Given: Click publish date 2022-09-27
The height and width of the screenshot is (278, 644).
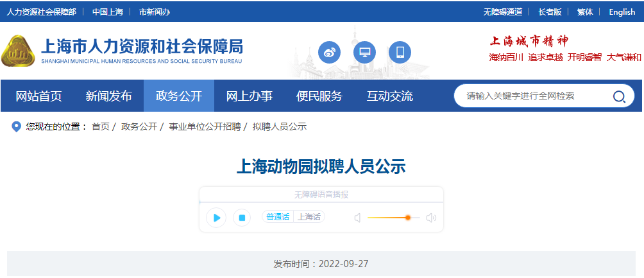Looking at the screenshot, I should (343, 264).
